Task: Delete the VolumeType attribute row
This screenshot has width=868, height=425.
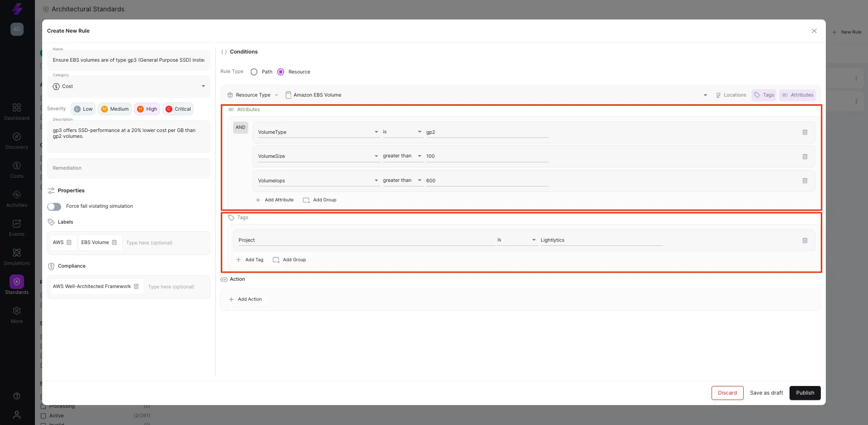Action: click(805, 132)
